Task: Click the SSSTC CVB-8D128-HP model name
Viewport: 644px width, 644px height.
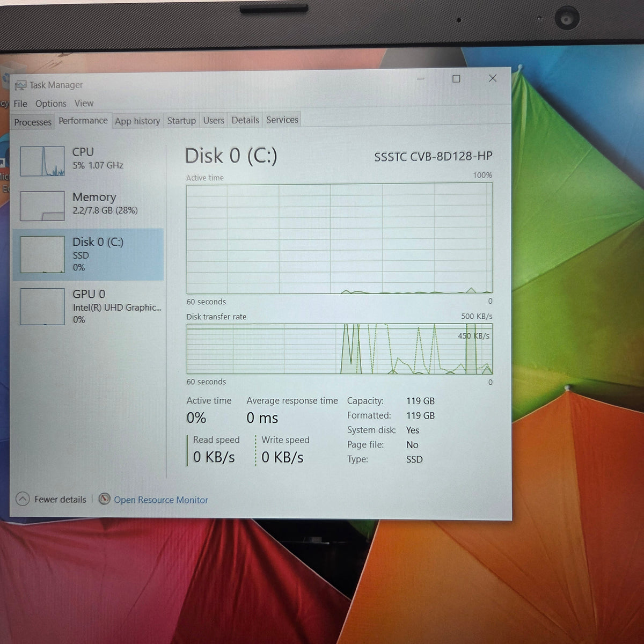Action: tap(433, 156)
